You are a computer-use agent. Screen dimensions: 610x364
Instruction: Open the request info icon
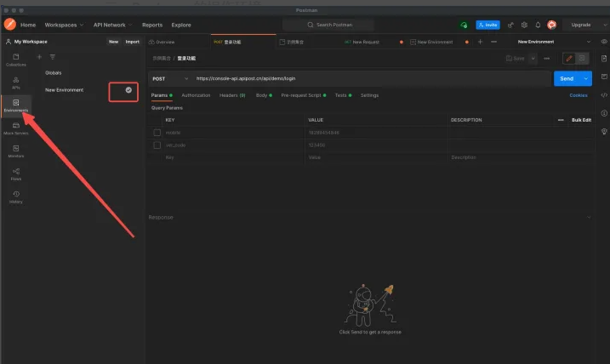point(604,113)
